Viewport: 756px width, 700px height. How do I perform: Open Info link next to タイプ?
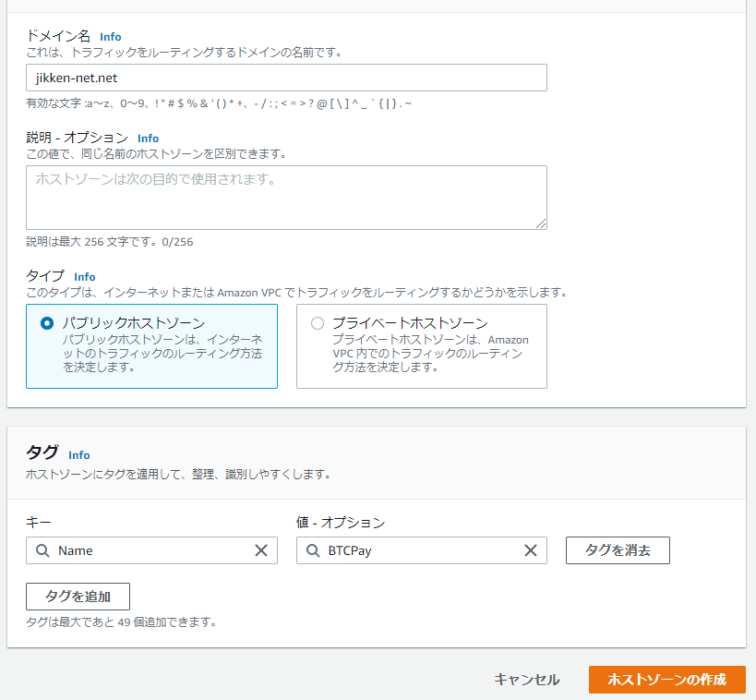click(84, 277)
